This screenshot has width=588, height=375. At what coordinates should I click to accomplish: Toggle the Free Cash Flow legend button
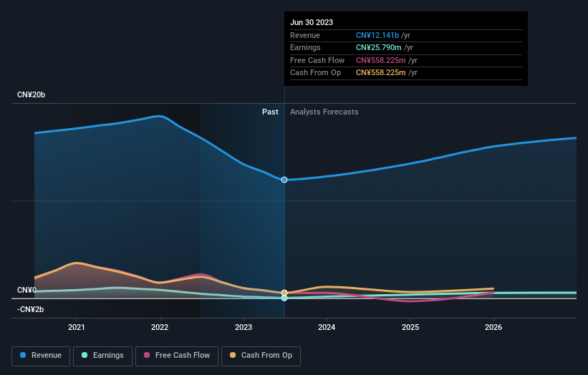[x=177, y=356]
